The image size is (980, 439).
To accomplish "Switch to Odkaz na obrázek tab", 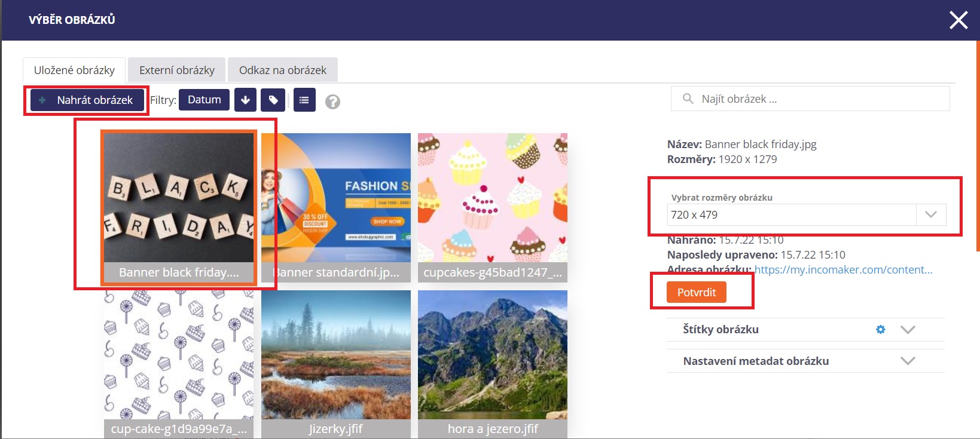I will coord(283,70).
